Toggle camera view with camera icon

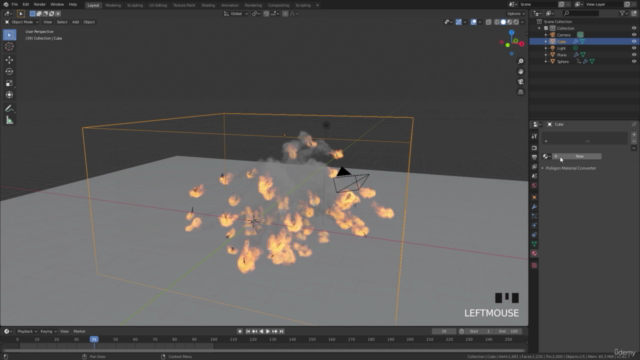520,82
